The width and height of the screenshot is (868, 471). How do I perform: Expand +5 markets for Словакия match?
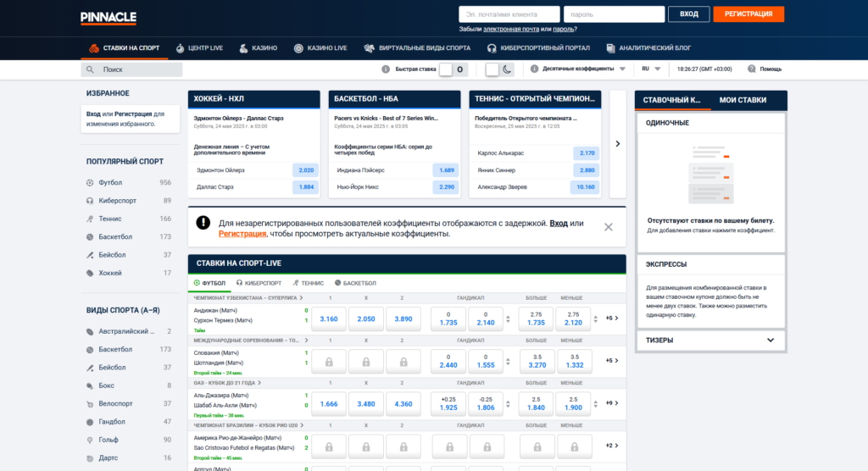612,361
